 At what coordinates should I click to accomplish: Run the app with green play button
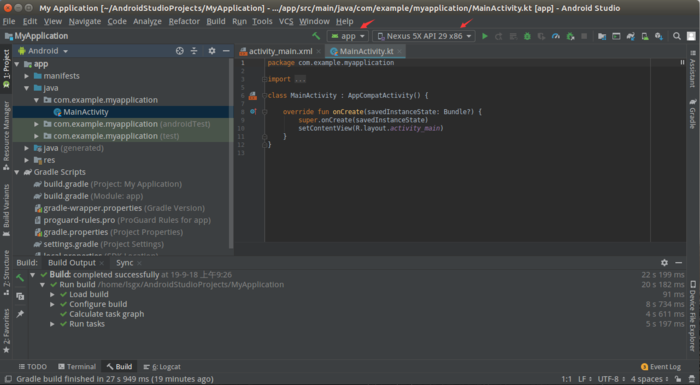[x=485, y=36]
